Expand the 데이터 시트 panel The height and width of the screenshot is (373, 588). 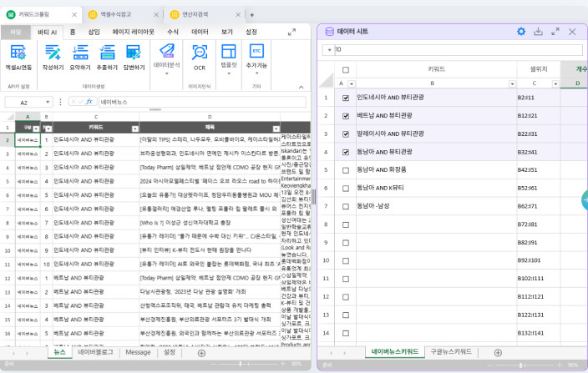tap(555, 32)
